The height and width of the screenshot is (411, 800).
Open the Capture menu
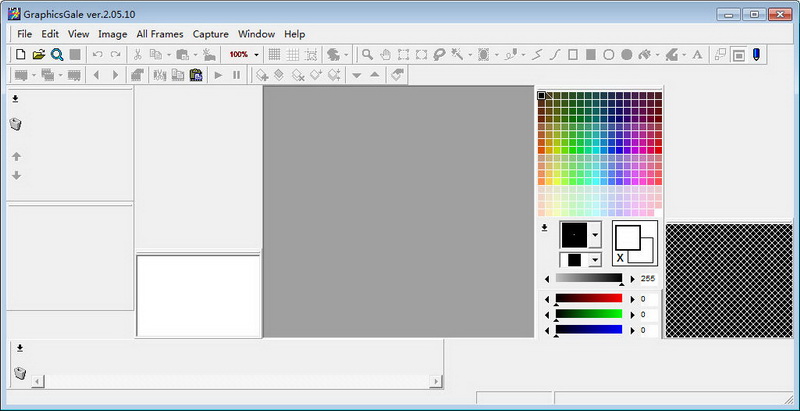[210, 34]
